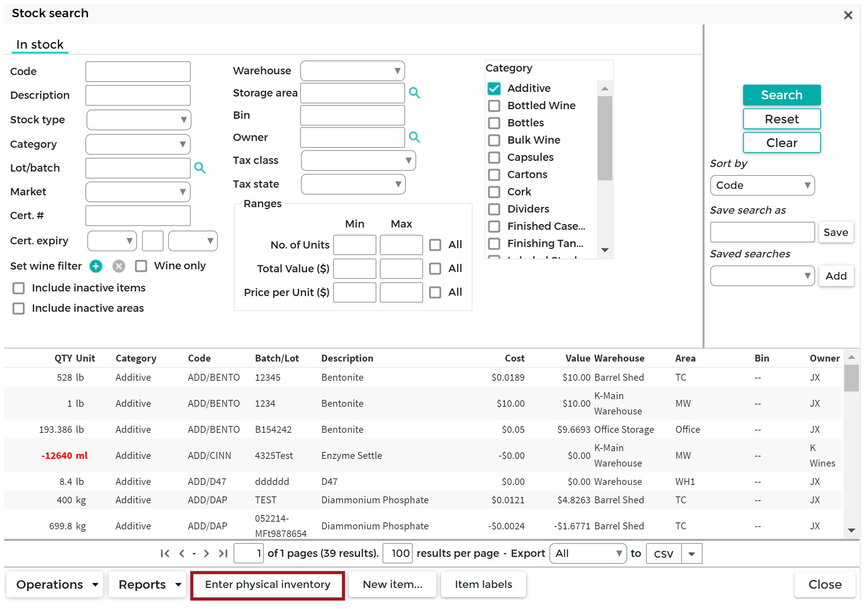Viewport: 868px width, 609px height.
Task: Toggle Include inactive items
Action: 18,288
